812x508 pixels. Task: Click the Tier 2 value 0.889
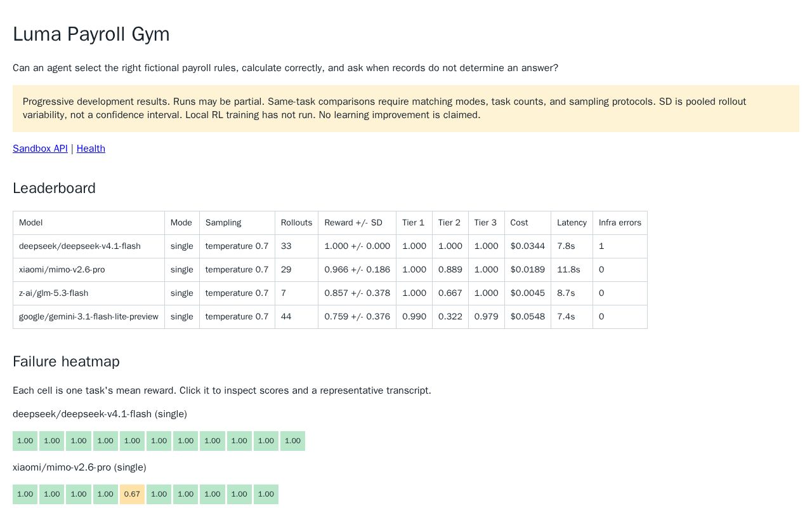(x=450, y=270)
